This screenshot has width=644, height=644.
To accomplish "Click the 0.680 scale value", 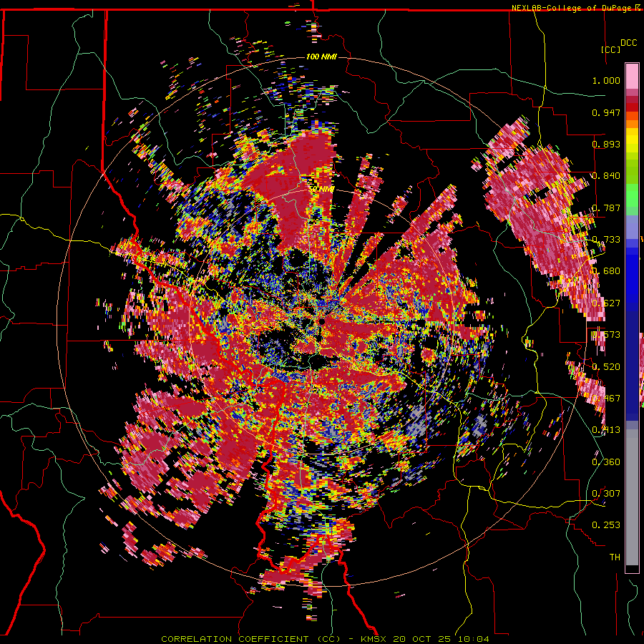I will point(606,271).
